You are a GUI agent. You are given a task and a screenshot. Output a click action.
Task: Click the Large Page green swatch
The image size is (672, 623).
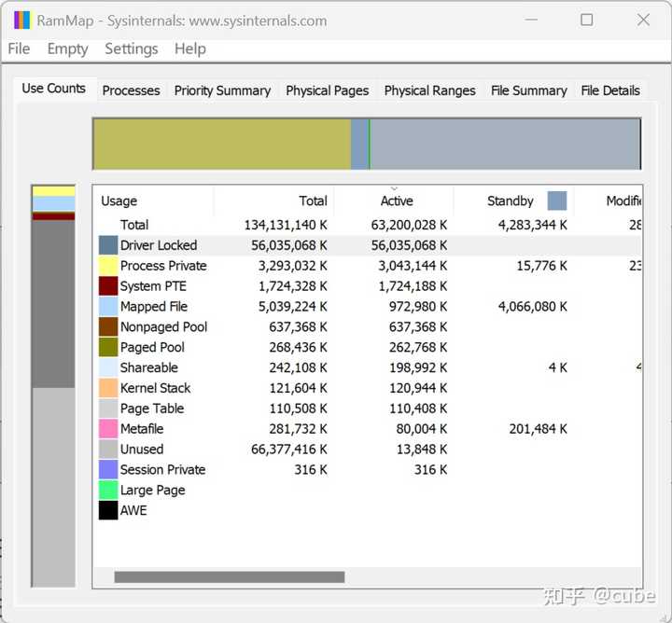(x=108, y=490)
